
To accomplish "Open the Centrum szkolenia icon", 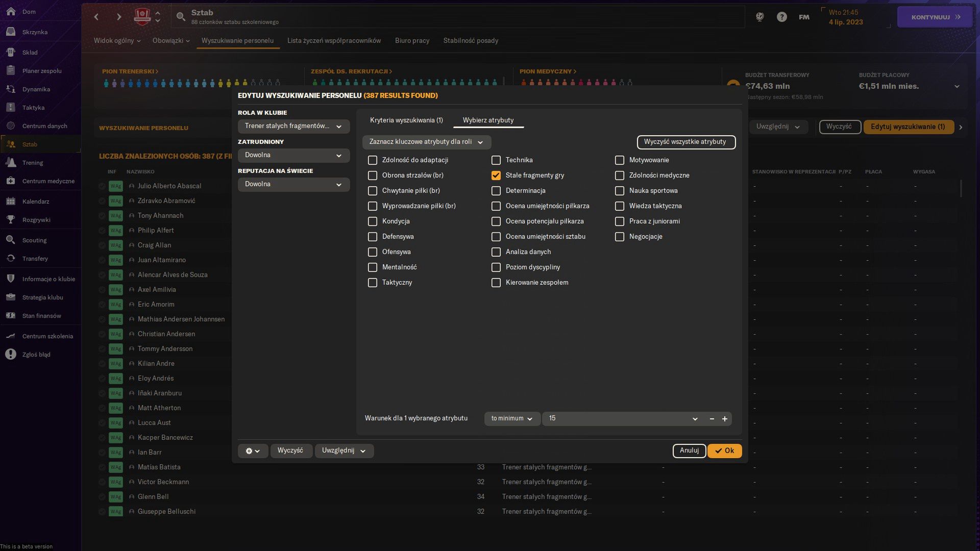I will click(11, 336).
